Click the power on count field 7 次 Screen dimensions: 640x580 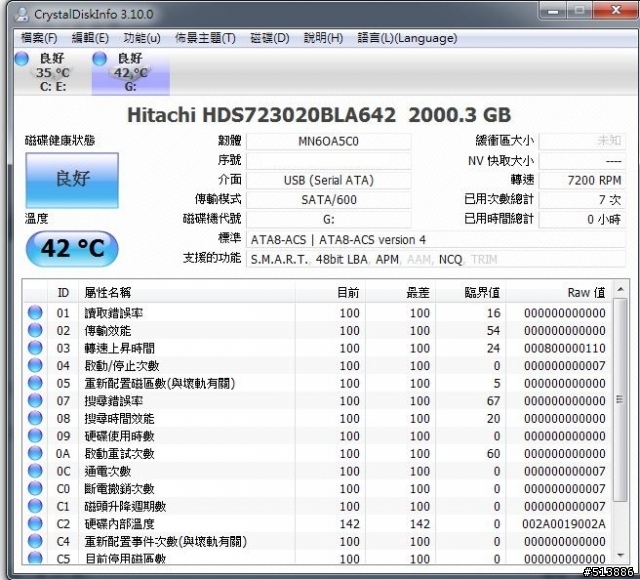[x=582, y=200]
